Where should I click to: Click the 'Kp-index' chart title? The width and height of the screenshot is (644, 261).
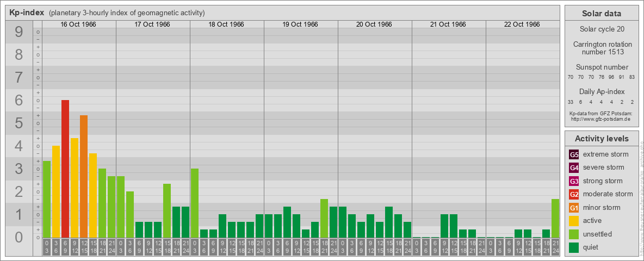point(27,13)
